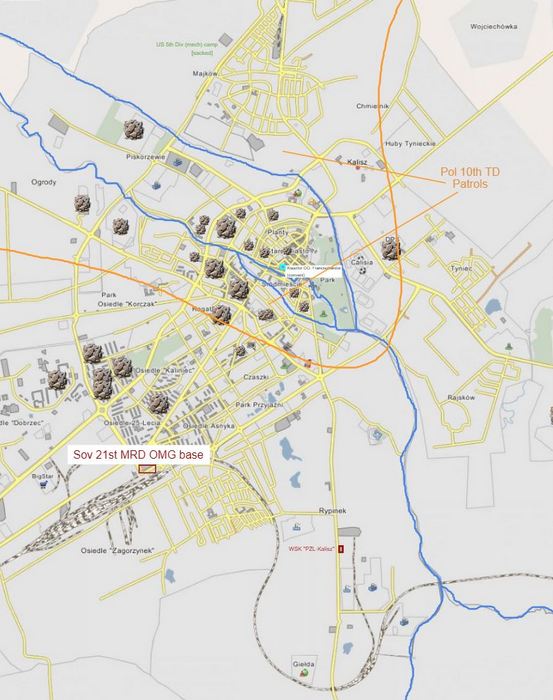The width and height of the screenshot is (553, 700).
Task: Click the 'Rypinek' place name
Action: (333, 510)
